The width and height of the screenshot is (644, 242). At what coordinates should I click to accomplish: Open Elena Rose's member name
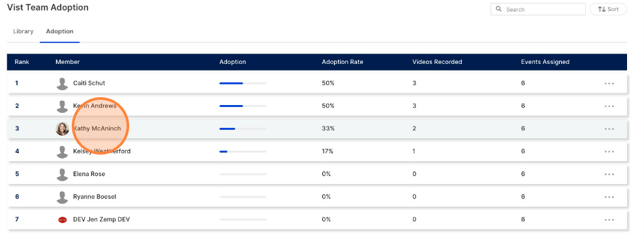pyautogui.click(x=89, y=174)
